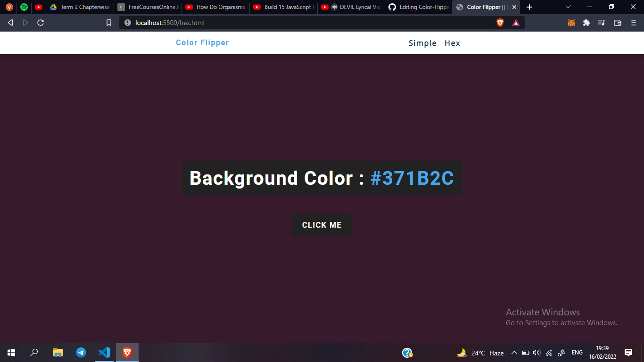Select the #371B2C hex color value
This screenshot has height=362, width=644.
click(412, 178)
